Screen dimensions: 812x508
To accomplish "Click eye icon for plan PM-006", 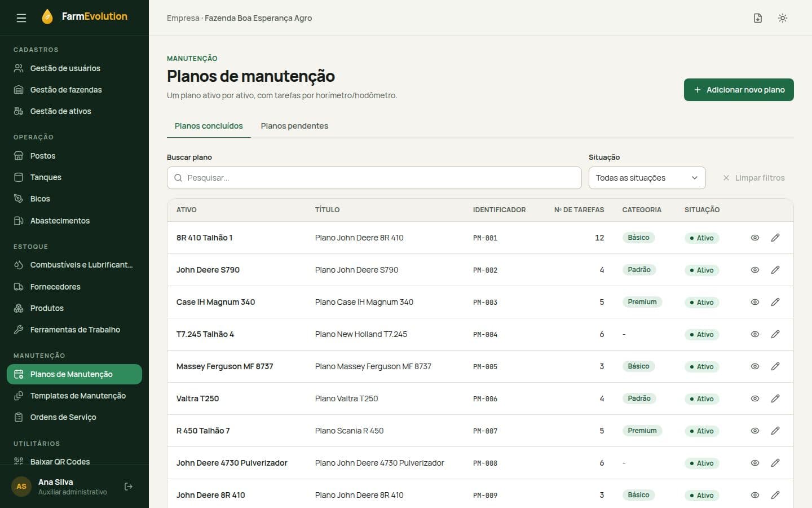I will [x=755, y=398].
